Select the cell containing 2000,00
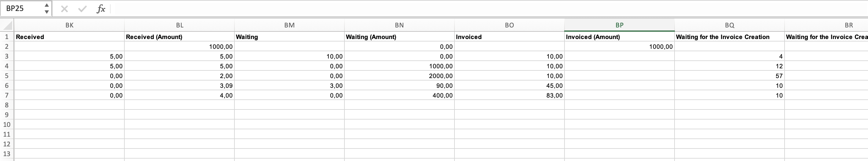The height and width of the screenshot is (161, 868). pos(399,76)
